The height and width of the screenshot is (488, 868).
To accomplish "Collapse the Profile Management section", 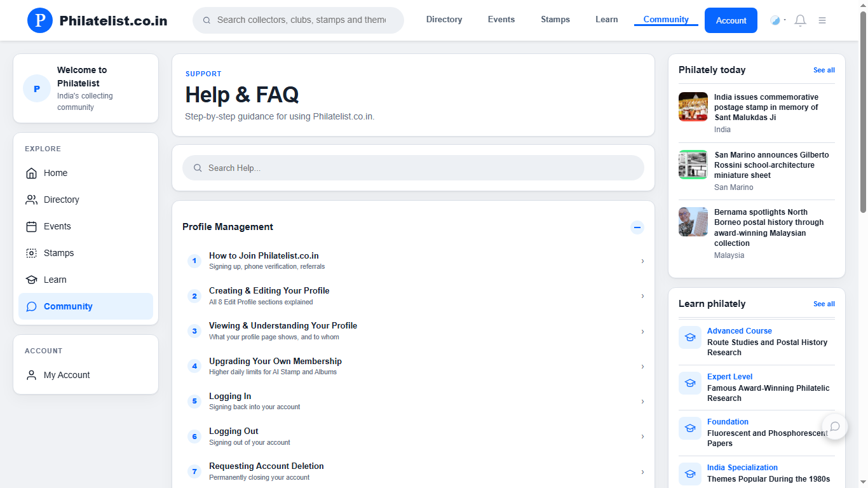I will coord(637,227).
